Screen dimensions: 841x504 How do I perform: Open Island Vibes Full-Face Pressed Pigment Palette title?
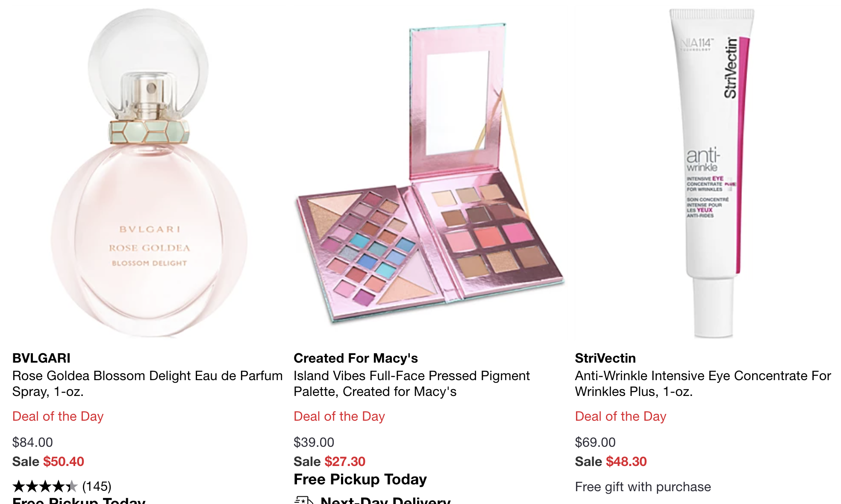click(x=412, y=384)
